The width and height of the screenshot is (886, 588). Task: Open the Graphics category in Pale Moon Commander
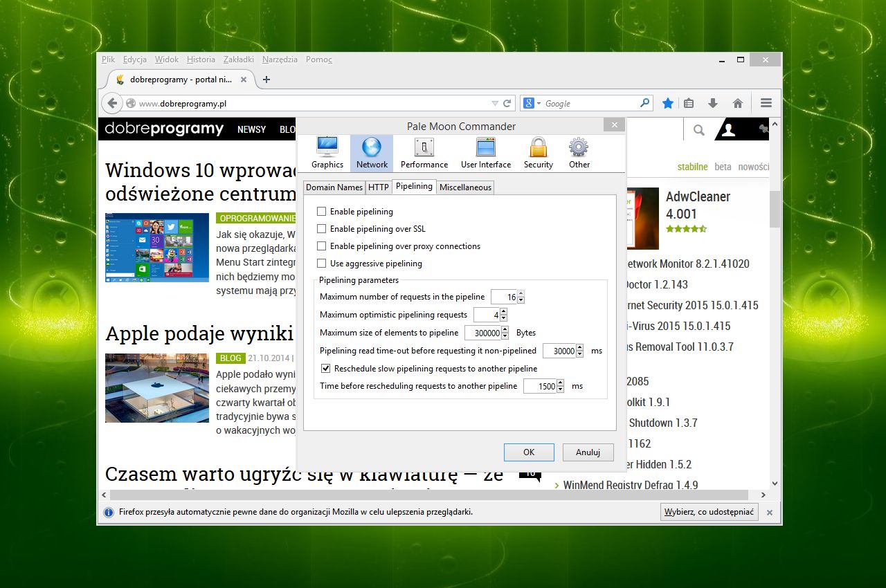(327, 153)
